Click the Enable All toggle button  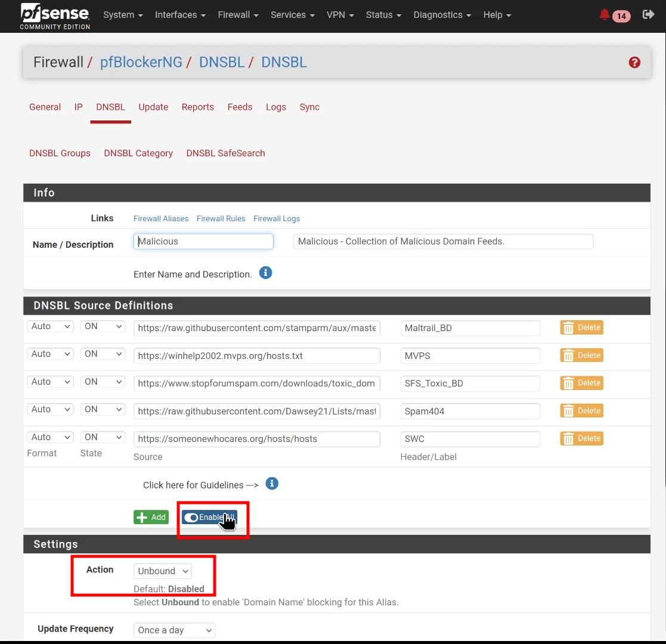coord(209,517)
